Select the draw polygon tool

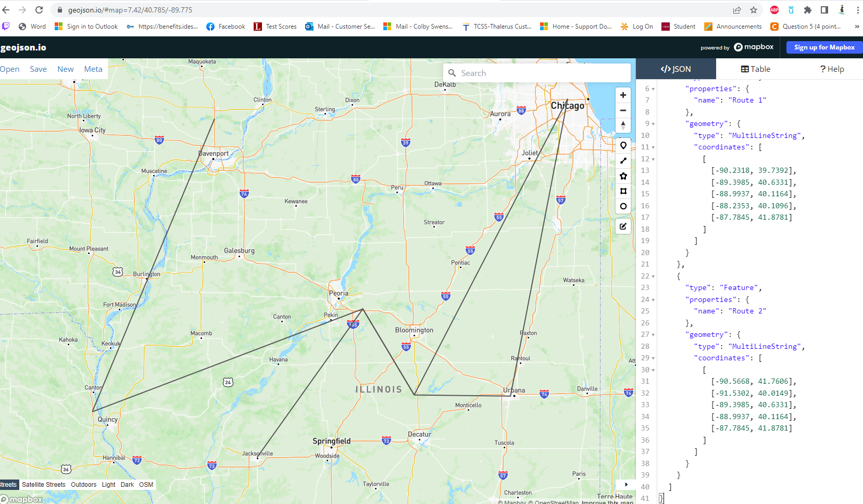pos(623,176)
